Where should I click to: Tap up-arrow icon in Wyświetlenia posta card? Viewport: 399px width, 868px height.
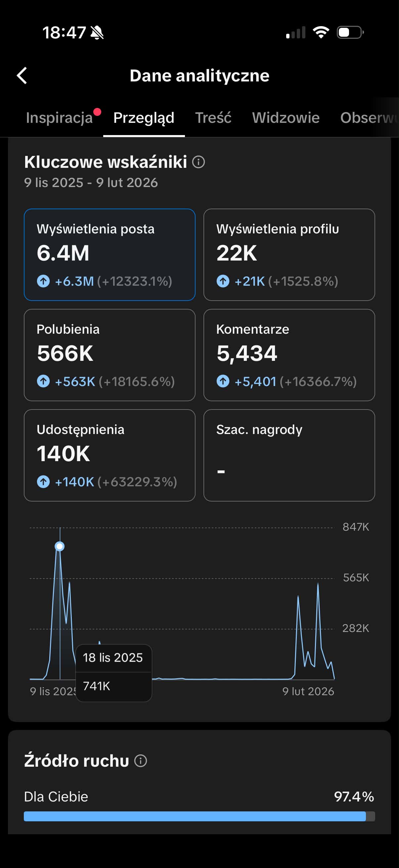[x=43, y=281]
